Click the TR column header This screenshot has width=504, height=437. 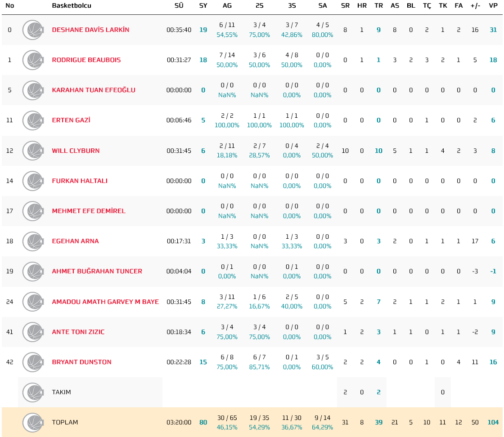click(378, 5)
